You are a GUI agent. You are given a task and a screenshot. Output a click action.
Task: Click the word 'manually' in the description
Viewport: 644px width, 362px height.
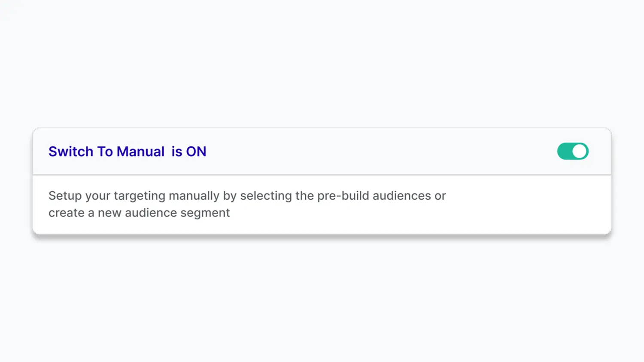(x=194, y=196)
